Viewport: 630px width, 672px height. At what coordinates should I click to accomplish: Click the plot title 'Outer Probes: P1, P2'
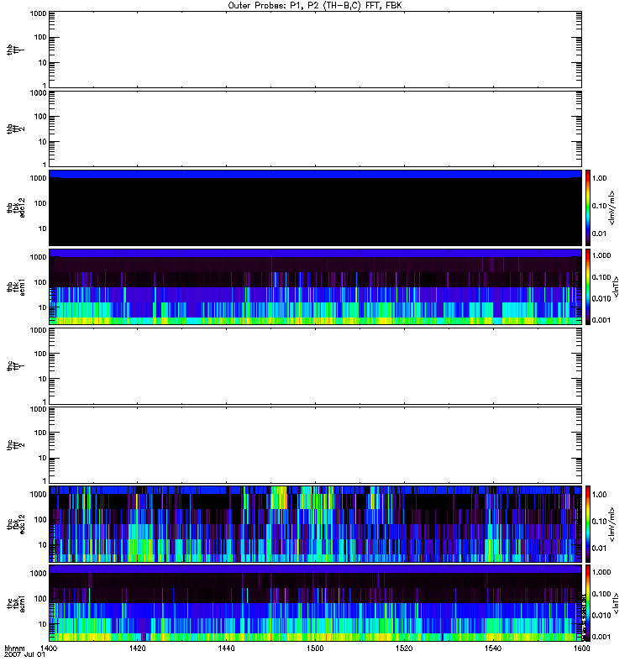coord(315,5)
